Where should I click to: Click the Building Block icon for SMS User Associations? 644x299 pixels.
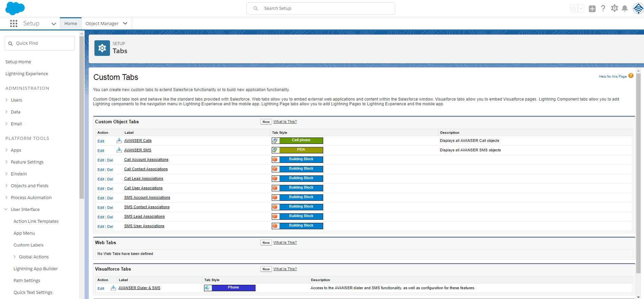(275, 226)
